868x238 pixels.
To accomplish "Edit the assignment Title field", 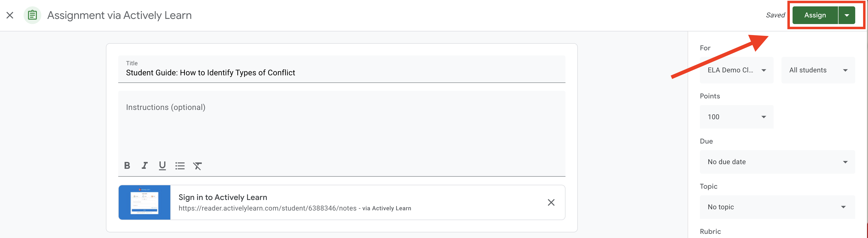I will [x=342, y=69].
